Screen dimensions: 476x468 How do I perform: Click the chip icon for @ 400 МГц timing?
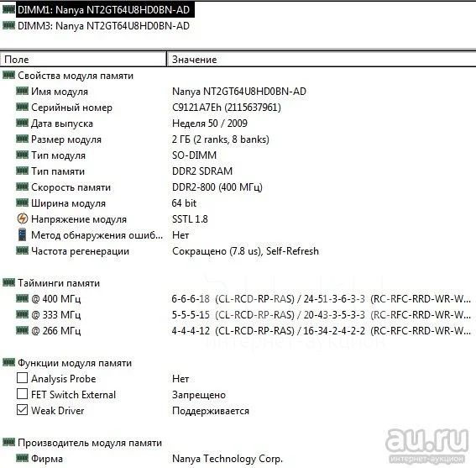[22, 299]
